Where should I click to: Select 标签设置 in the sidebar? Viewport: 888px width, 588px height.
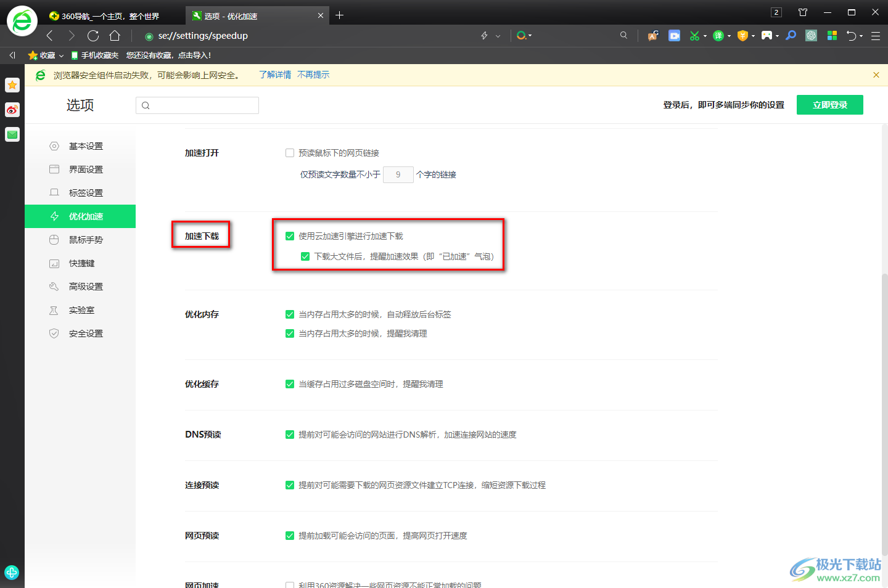tap(80, 193)
